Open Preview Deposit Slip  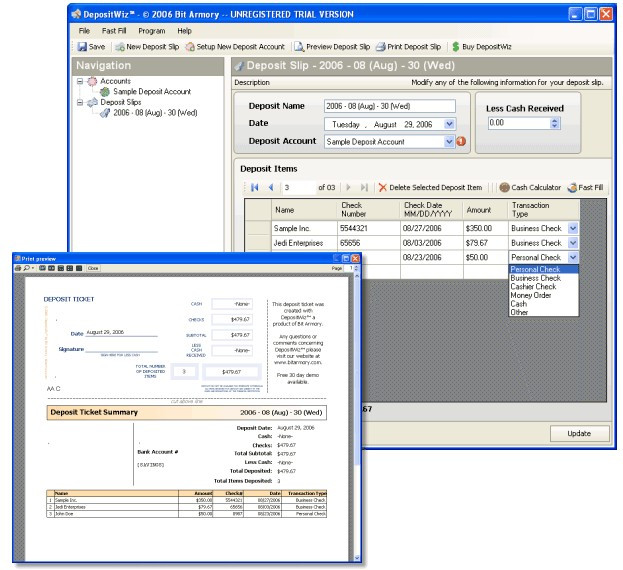(332, 47)
